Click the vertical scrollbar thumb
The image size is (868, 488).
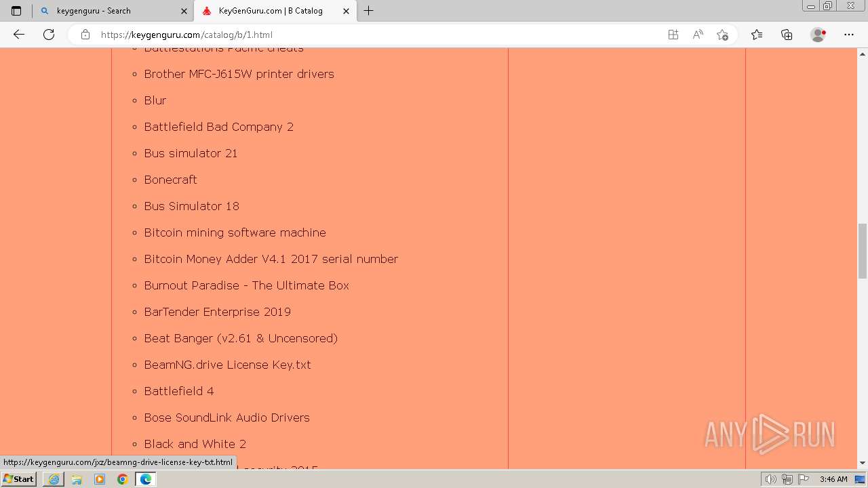point(863,251)
